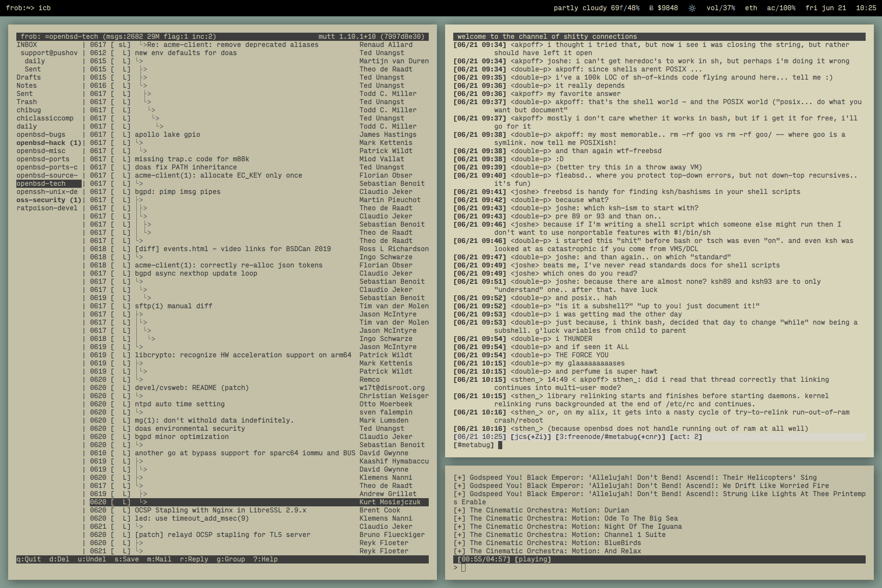This screenshot has height=588, width=882.
Task: Click the ac/100% battery status
Action: (781, 8)
